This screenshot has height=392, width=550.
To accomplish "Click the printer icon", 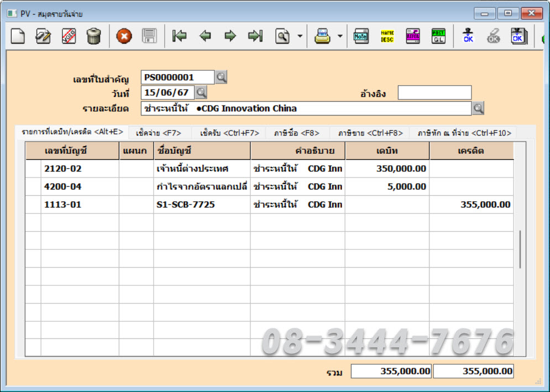I will coord(322,36).
